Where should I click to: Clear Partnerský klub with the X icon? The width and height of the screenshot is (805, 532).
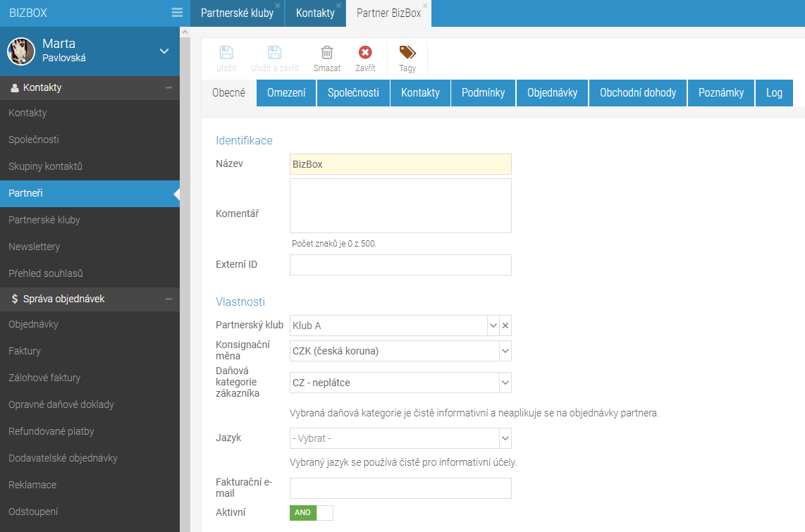pos(505,326)
